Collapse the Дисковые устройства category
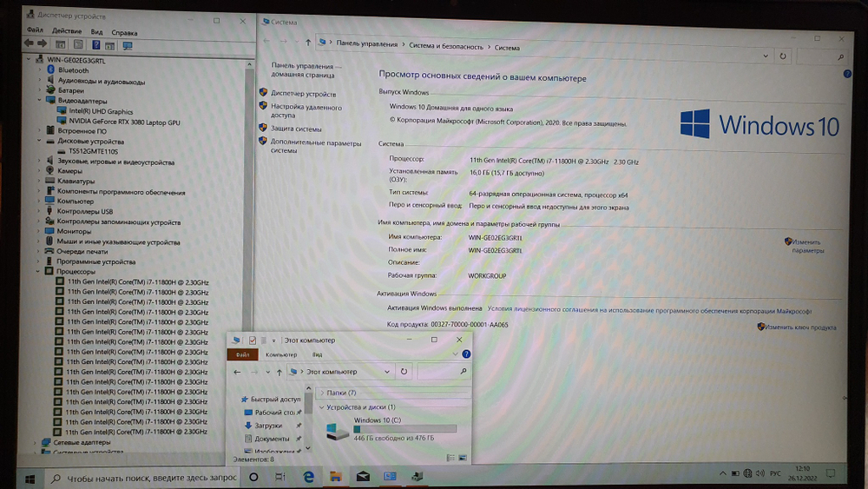Screen dimensions: 868x489 [39, 141]
